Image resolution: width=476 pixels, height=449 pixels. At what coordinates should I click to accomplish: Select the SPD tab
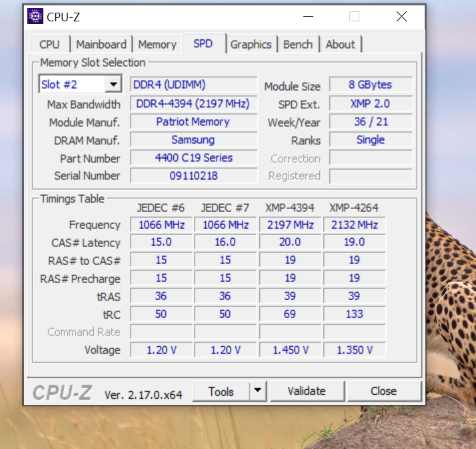pyautogui.click(x=203, y=44)
